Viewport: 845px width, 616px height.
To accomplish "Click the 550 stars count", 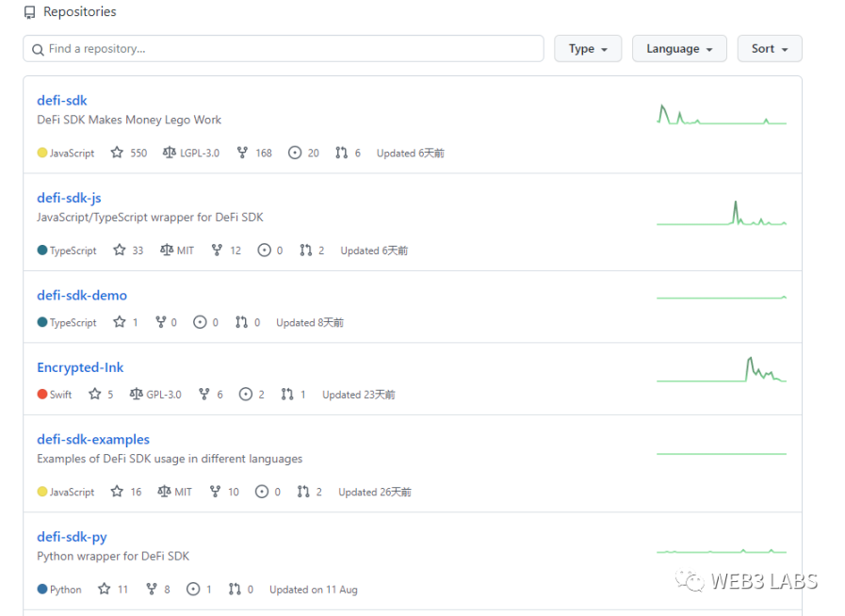I will pos(138,153).
